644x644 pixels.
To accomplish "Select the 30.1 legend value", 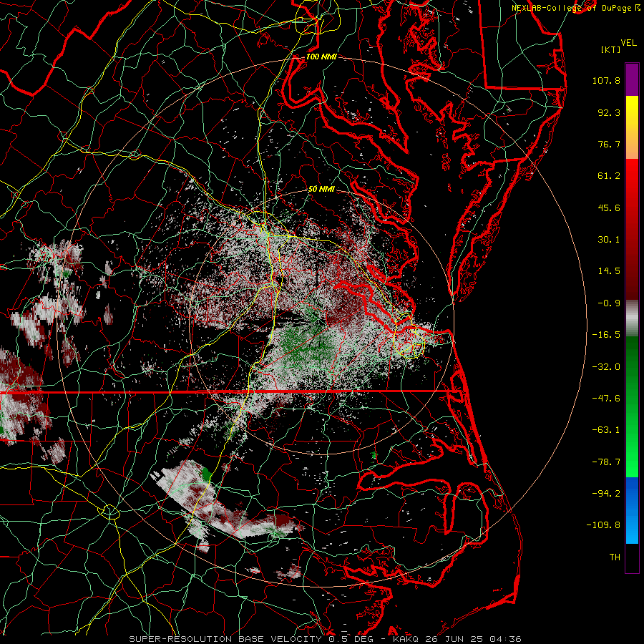I will click(609, 240).
